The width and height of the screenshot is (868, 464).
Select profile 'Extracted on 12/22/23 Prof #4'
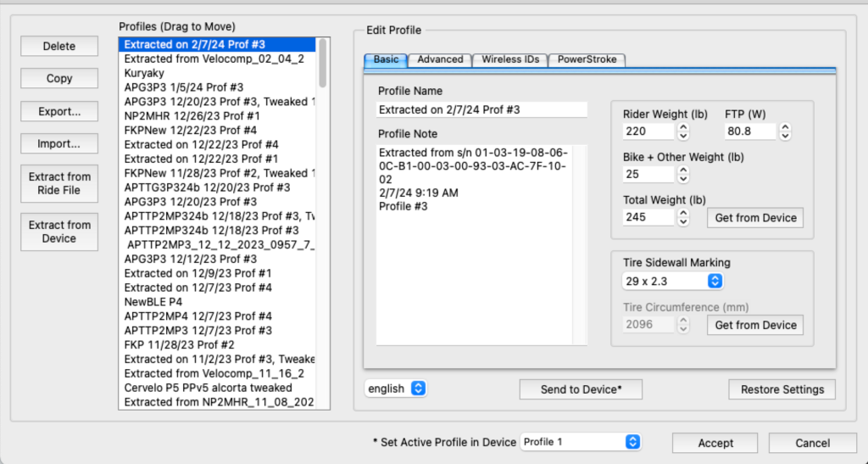coord(217,144)
